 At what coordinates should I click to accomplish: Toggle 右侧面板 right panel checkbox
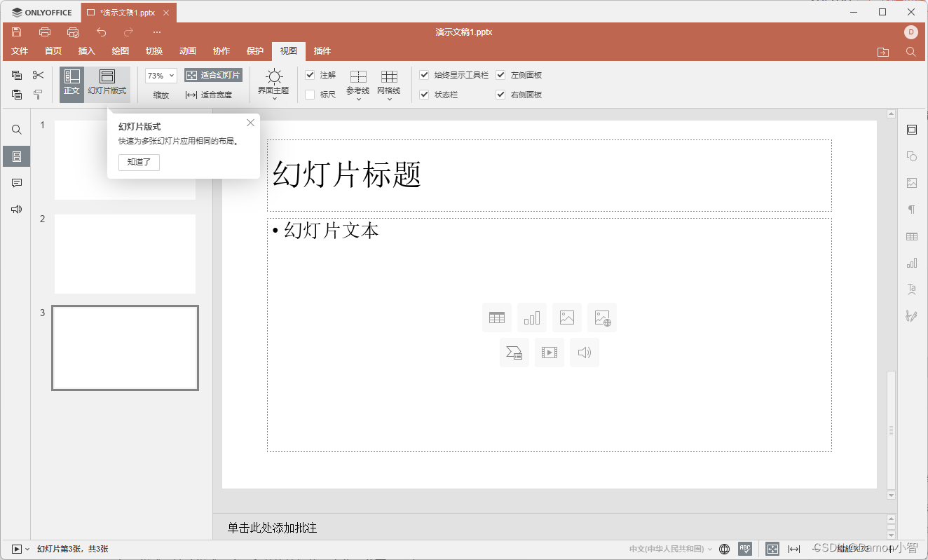500,95
